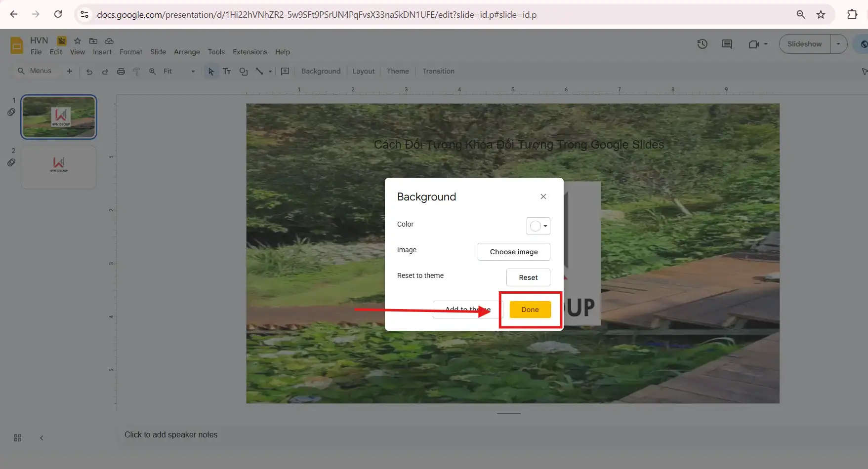Open the Arrange menu
Image resolution: width=868 pixels, height=469 pixels.
point(187,52)
